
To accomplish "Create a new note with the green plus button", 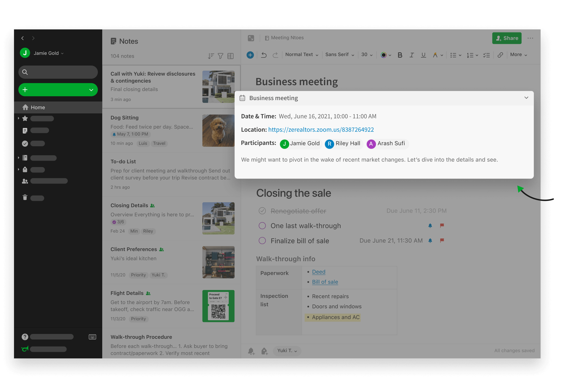I will (25, 90).
